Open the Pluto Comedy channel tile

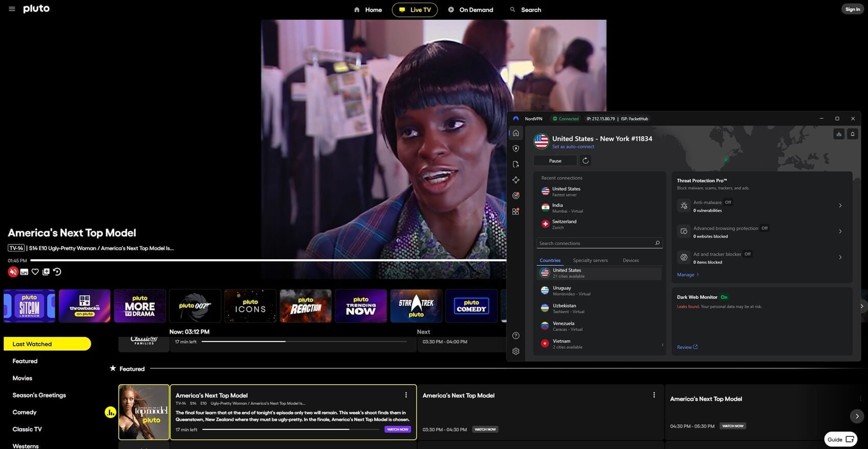[x=471, y=306]
